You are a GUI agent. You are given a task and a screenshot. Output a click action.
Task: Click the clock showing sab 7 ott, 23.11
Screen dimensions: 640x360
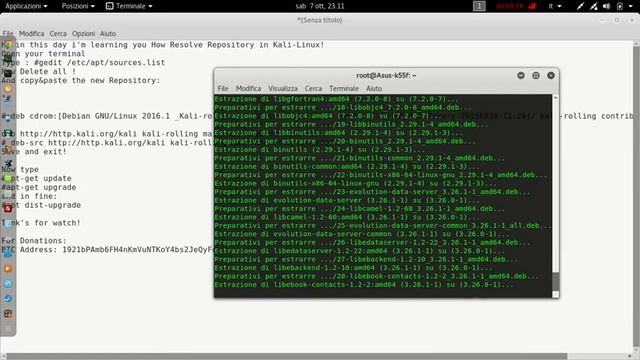[320, 6]
